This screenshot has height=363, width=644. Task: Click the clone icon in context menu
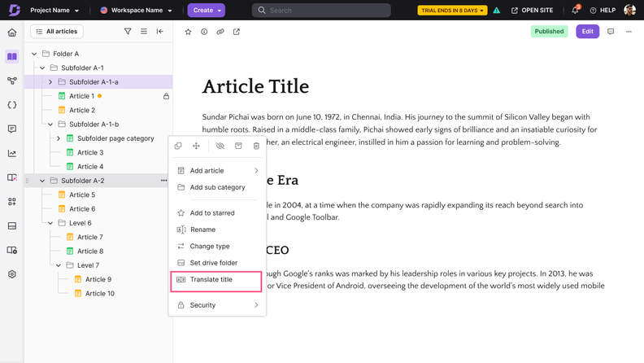pyautogui.click(x=178, y=146)
